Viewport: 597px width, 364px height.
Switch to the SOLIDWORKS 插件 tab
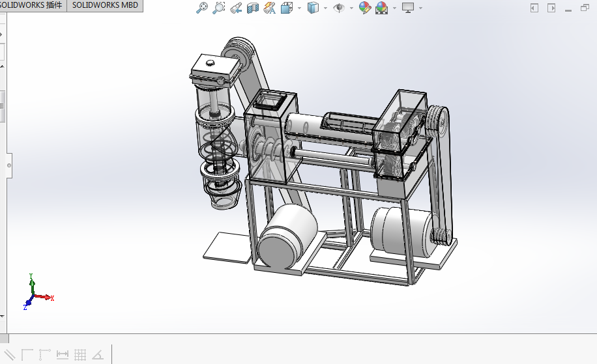click(x=33, y=6)
